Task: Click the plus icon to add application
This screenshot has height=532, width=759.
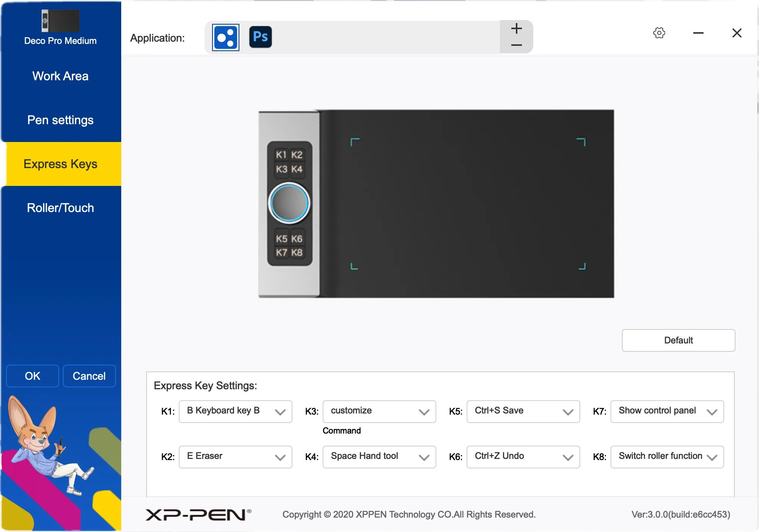Action: pyautogui.click(x=516, y=29)
